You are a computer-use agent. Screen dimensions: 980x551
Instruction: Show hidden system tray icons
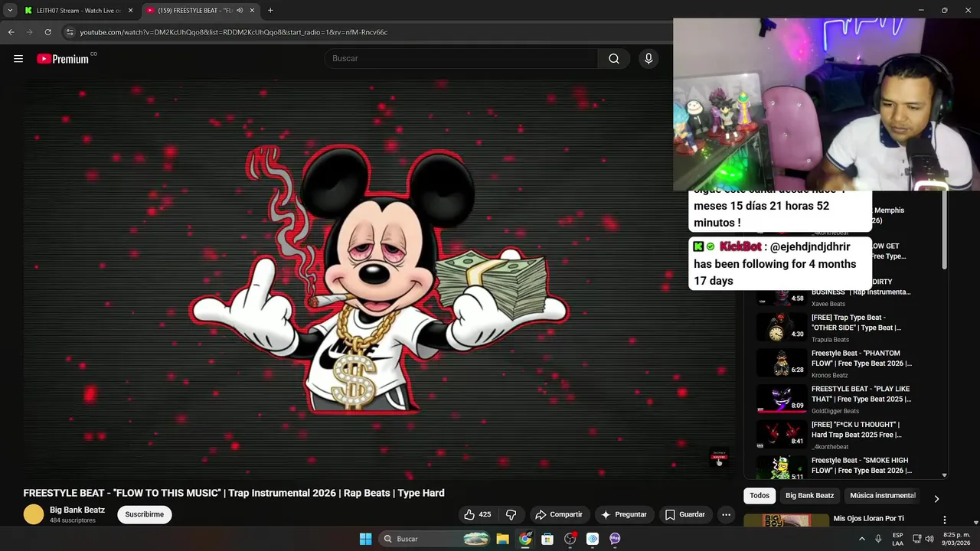click(x=862, y=539)
